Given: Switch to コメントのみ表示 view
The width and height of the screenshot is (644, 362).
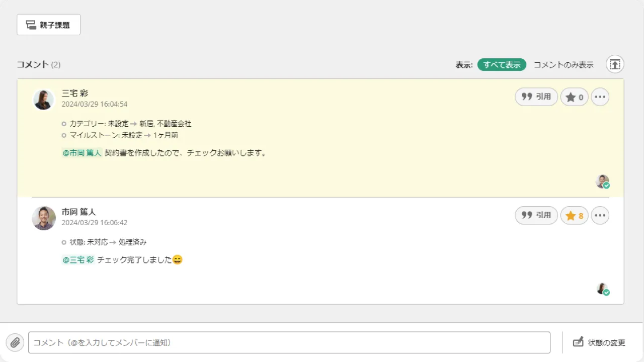Looking at the screenshot, I should [563, 64].
